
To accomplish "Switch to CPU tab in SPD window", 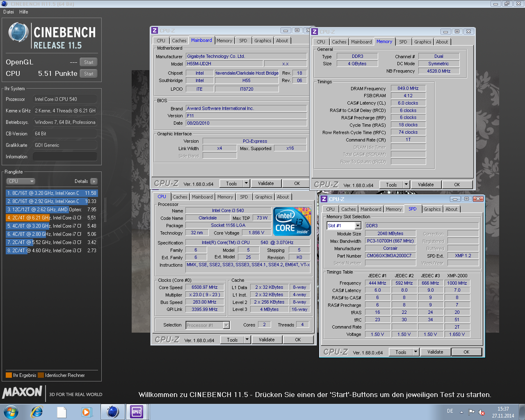I will coord(331,209).
